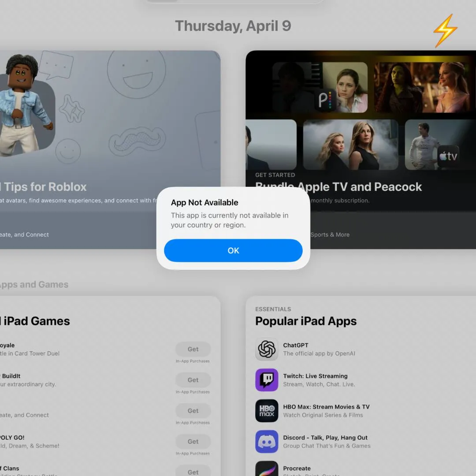The height and width of the screenshot is (476, 476).
Task: Open the Twitch app icon
Action: click(x=267, y=380)
